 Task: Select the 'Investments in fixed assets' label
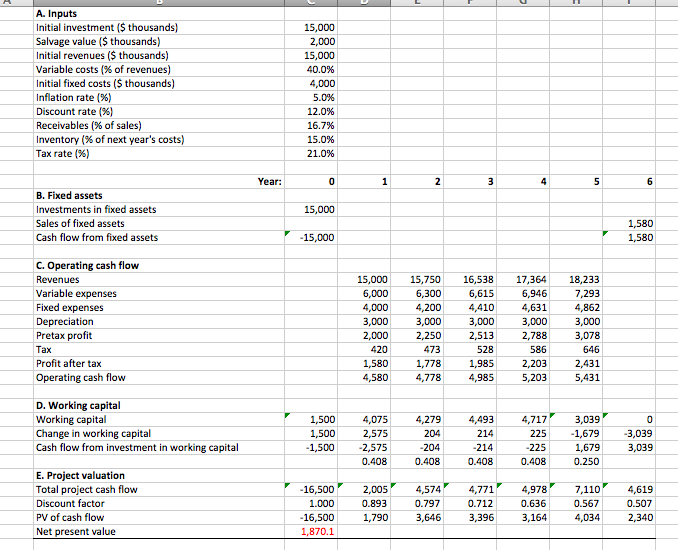(96, 209)
